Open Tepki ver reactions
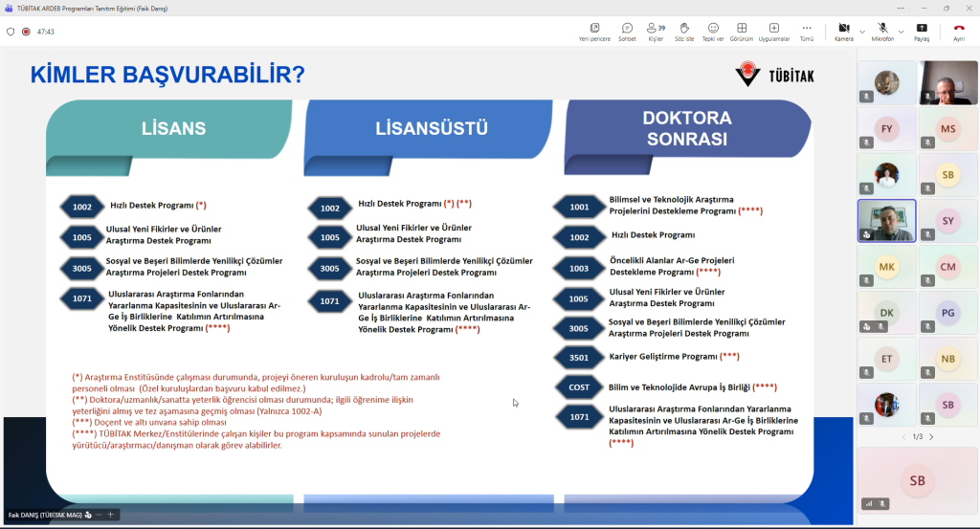This screenshot has width=980, height=529. coord(713,32)
